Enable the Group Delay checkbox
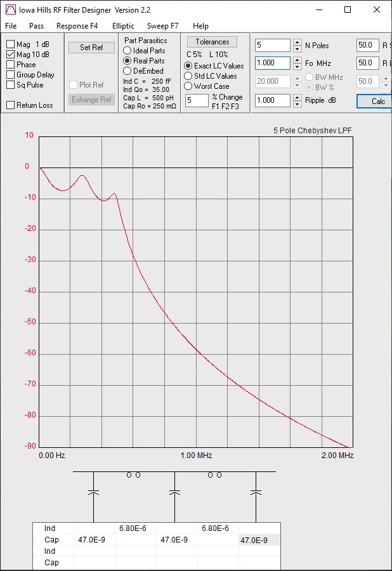Viewport: 392px width, 571px height. tap(11, 75)
